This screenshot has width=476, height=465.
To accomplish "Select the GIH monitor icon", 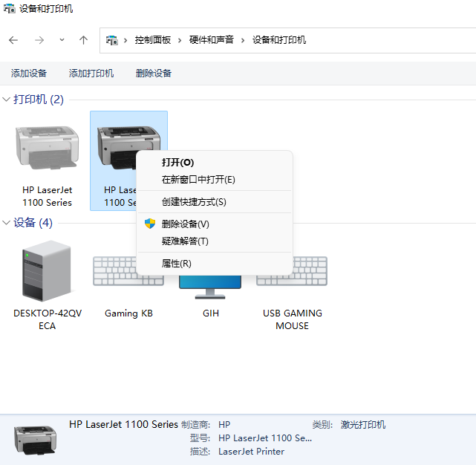I will pos(210,287).
